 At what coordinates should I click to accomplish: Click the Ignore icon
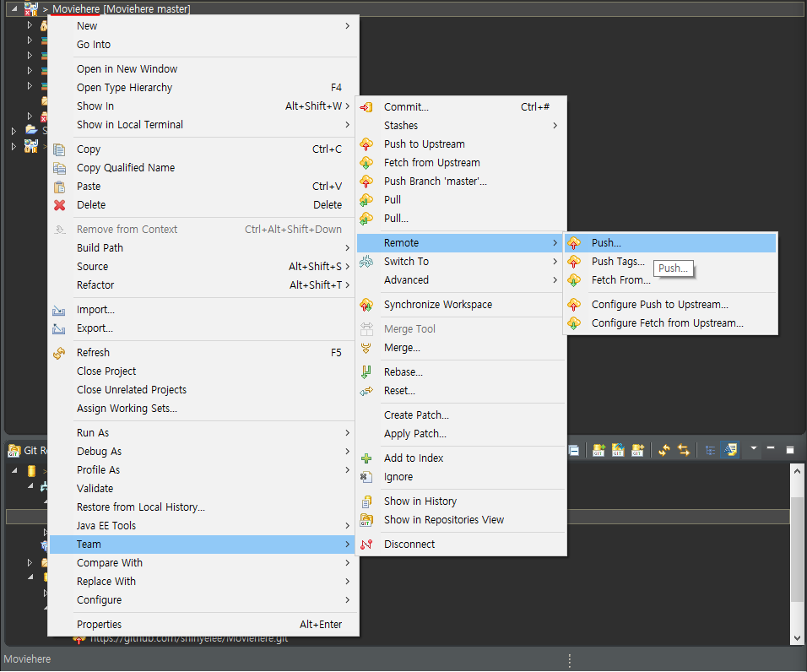tap(366, 477)
